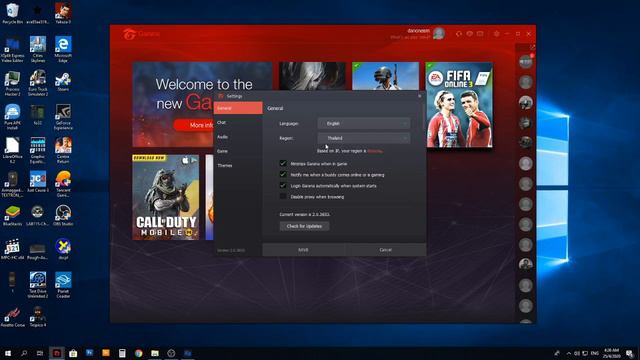Open MPC-HC x64 desktop shortcut
Image resolution: width=640 pixels, height=360 pixels.
tap(12, 249)
